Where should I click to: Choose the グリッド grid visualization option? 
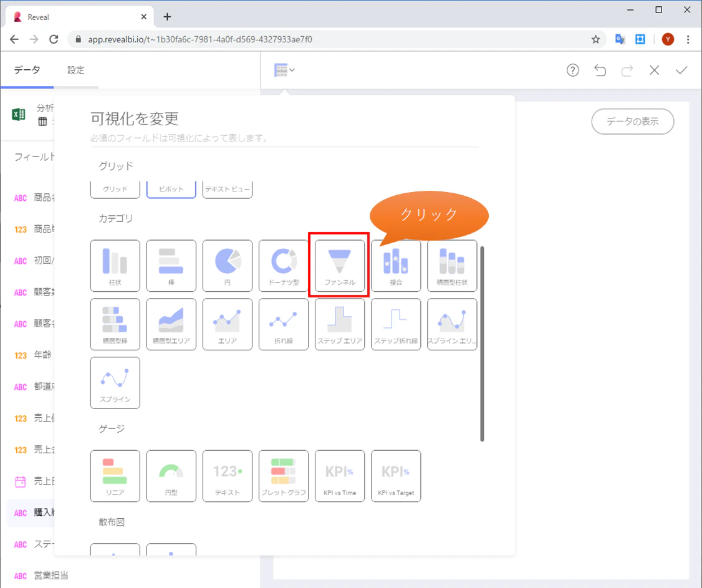coord(115,190)
